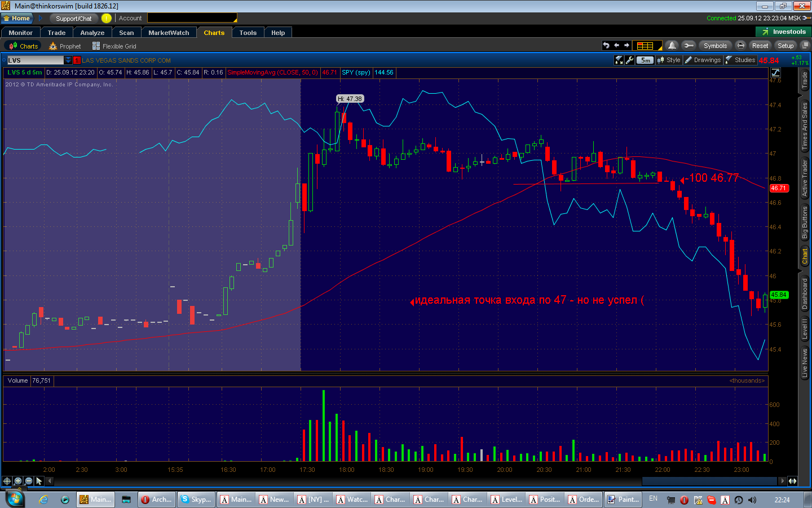
Task: Select the pointer cursor tool
Action: [39, 481]
